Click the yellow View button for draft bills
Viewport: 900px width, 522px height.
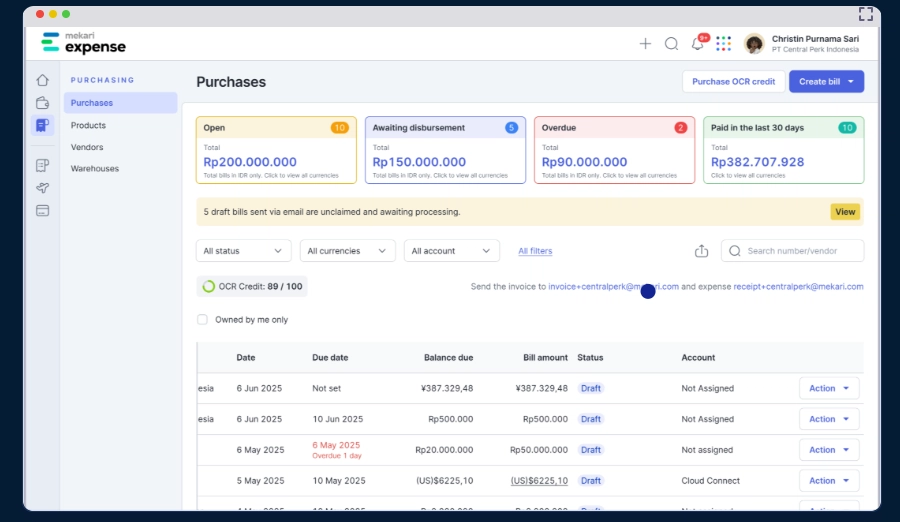(x=845, y=212)
